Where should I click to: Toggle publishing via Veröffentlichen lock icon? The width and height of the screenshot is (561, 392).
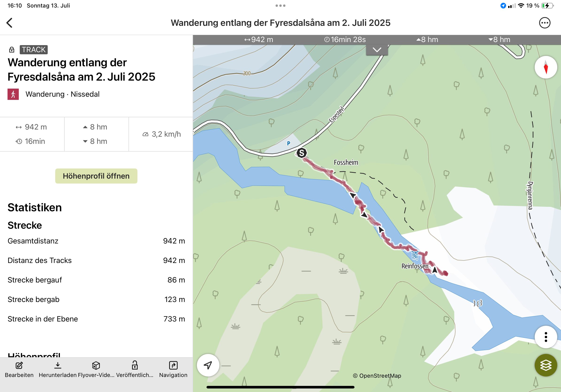(x=135, y=365)
